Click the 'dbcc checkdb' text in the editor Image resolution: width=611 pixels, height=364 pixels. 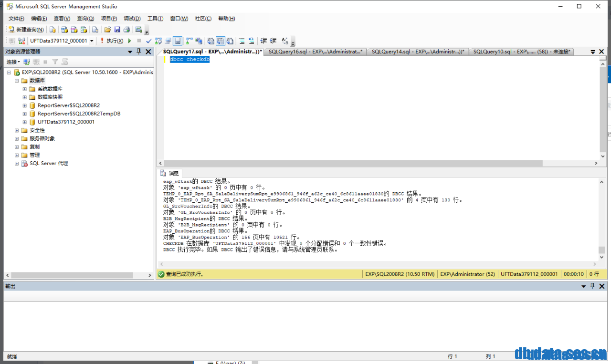pos(190,60)
